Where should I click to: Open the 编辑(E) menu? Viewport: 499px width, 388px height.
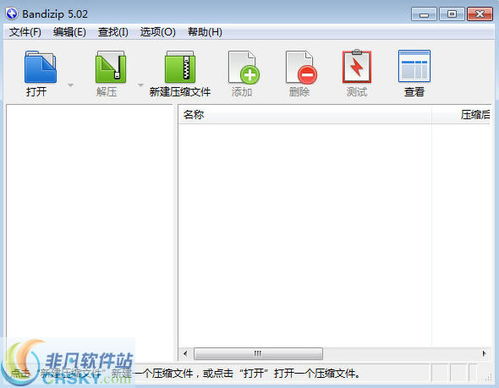pos(69,32)
